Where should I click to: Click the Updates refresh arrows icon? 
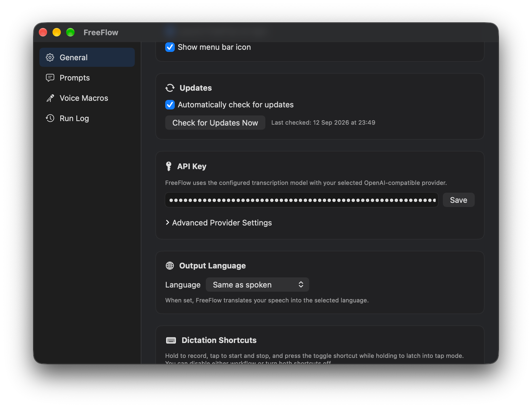[x=170, y=88]
